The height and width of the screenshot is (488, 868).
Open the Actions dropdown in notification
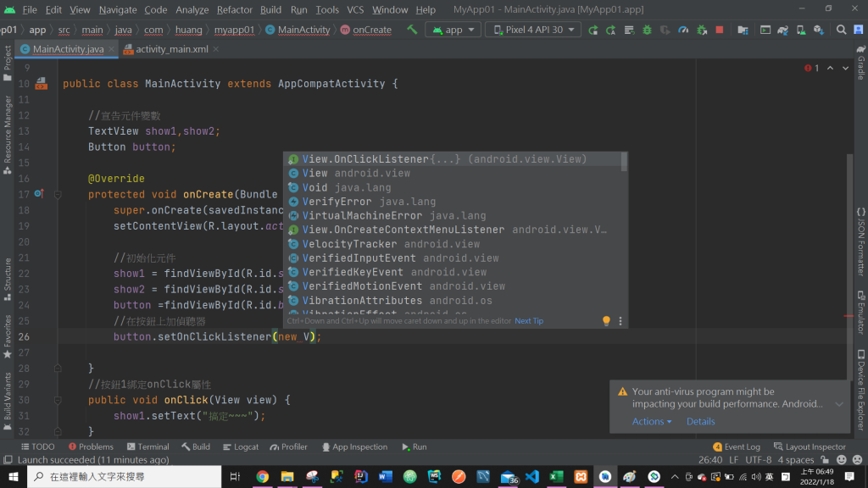pyautogui.click(x=652, y=422)
